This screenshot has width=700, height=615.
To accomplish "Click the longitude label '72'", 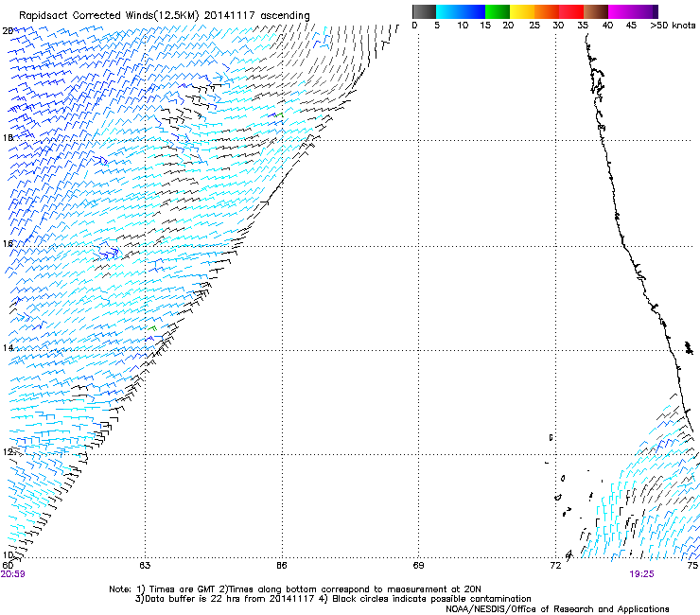I will pos(555,566).
